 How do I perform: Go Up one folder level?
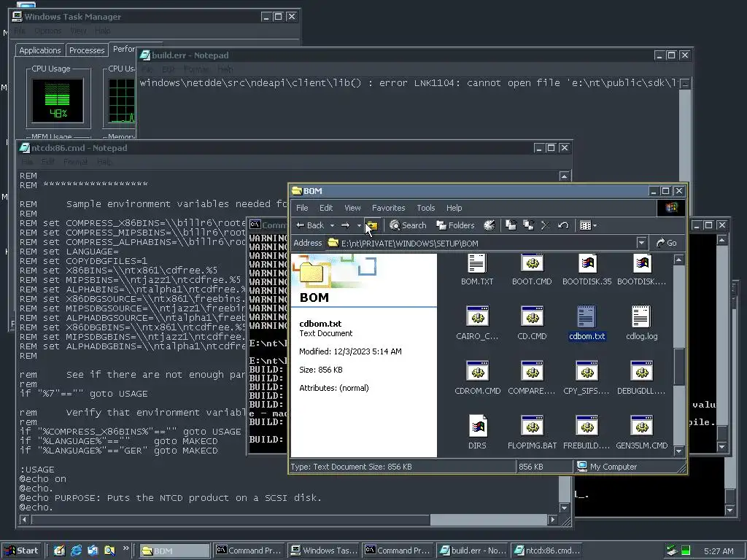pos(372,225)
